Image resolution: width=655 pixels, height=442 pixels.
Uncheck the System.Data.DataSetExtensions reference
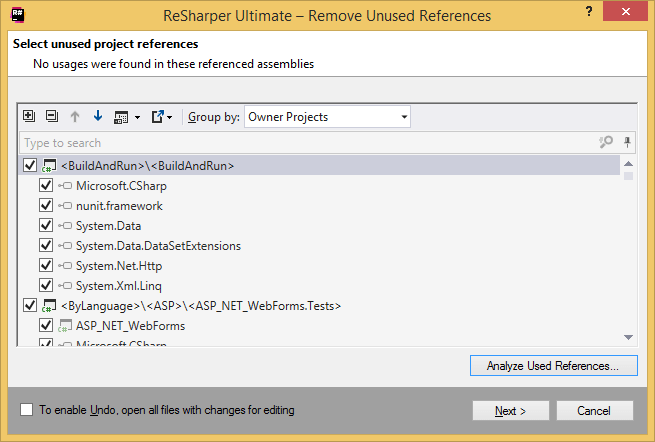point(45,246)
